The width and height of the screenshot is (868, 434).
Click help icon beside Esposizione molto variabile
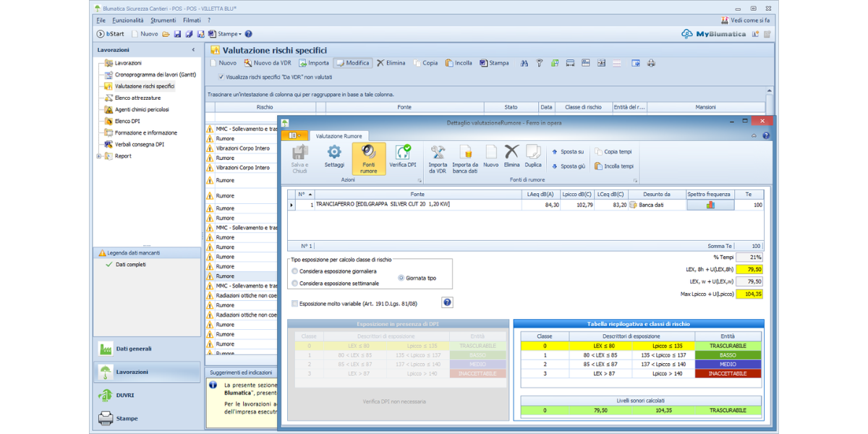447,303
